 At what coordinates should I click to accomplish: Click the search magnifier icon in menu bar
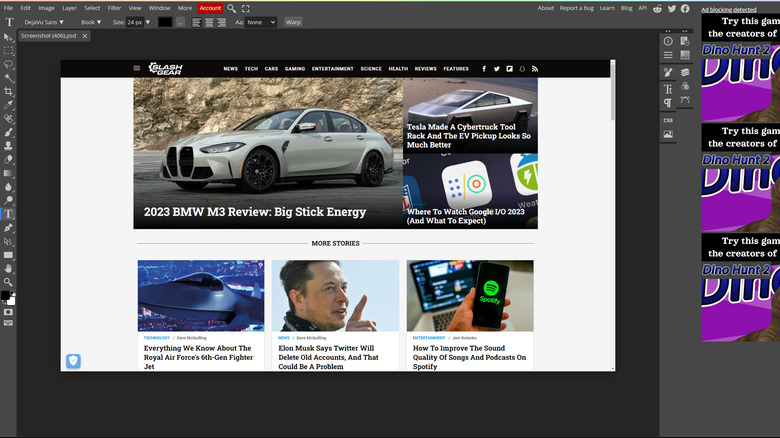click(x=232, y=8)
